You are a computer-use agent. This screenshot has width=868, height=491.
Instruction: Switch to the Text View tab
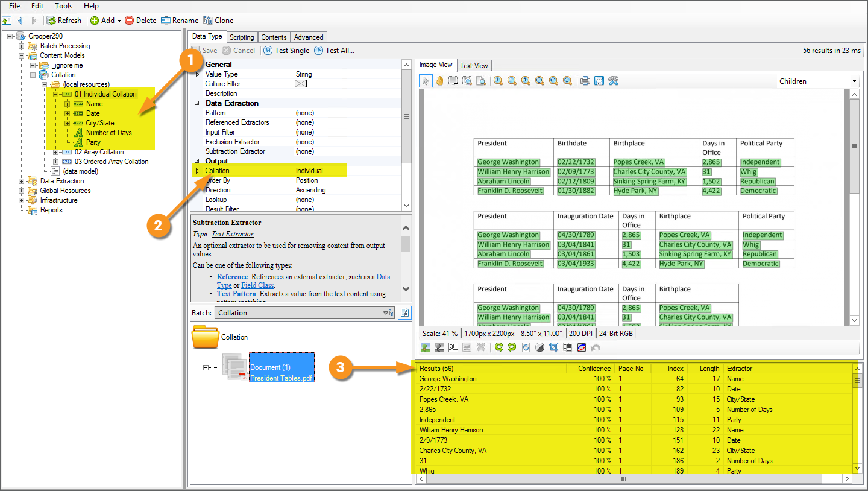point(474,66)
